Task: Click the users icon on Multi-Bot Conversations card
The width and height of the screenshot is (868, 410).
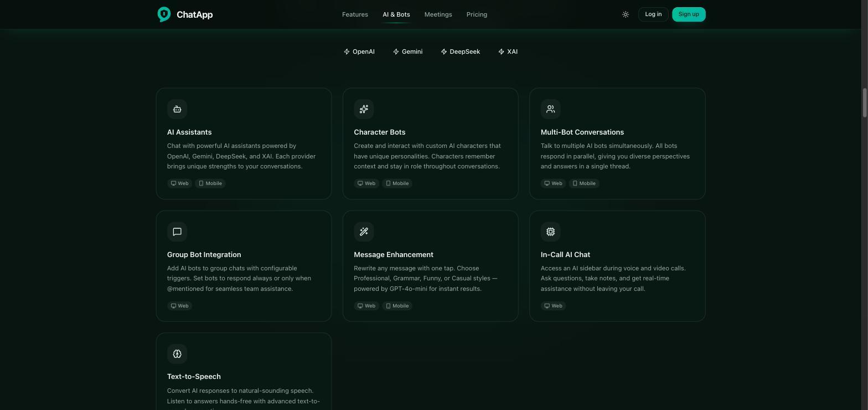Action: 551,109
